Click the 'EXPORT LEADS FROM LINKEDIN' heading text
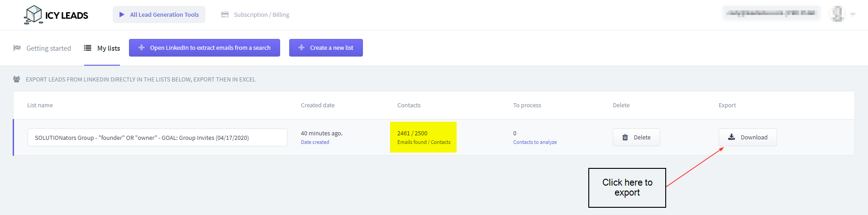Image resolution: width=868 pixels, height=215 pixels. [x=141, y=79]
